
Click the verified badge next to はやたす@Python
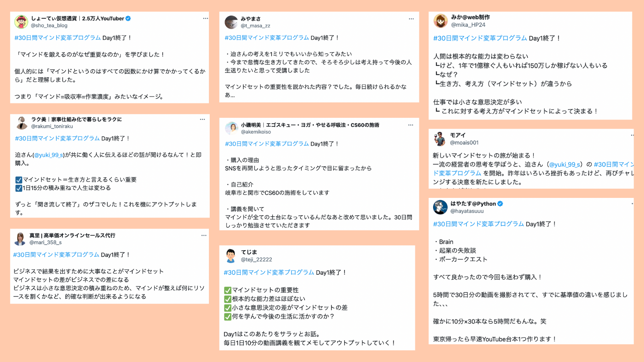coord(500,204)
